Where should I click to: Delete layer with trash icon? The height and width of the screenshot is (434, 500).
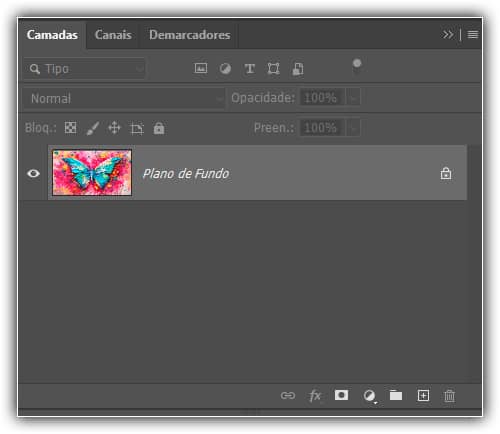tap(449, 396)
